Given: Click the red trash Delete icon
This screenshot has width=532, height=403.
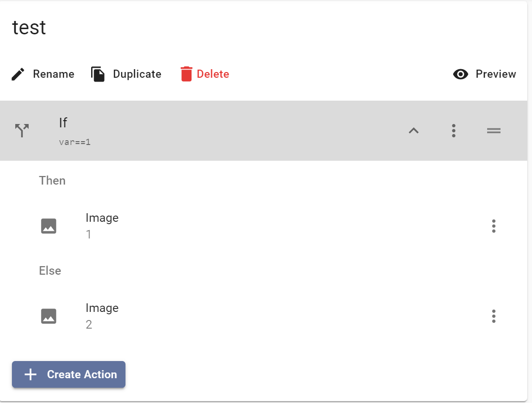Looking at the screenshot, I should (186, 74).
